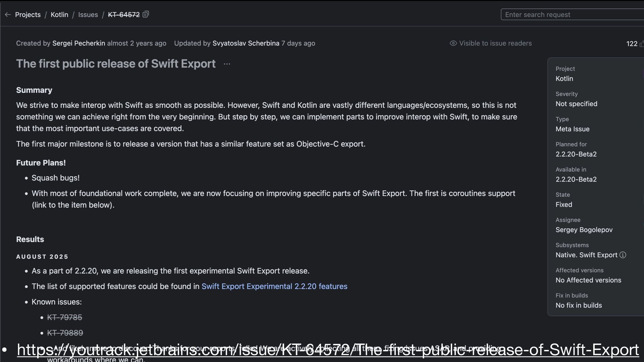
Task: Click the back arrow icon
Action: (8, 15)
